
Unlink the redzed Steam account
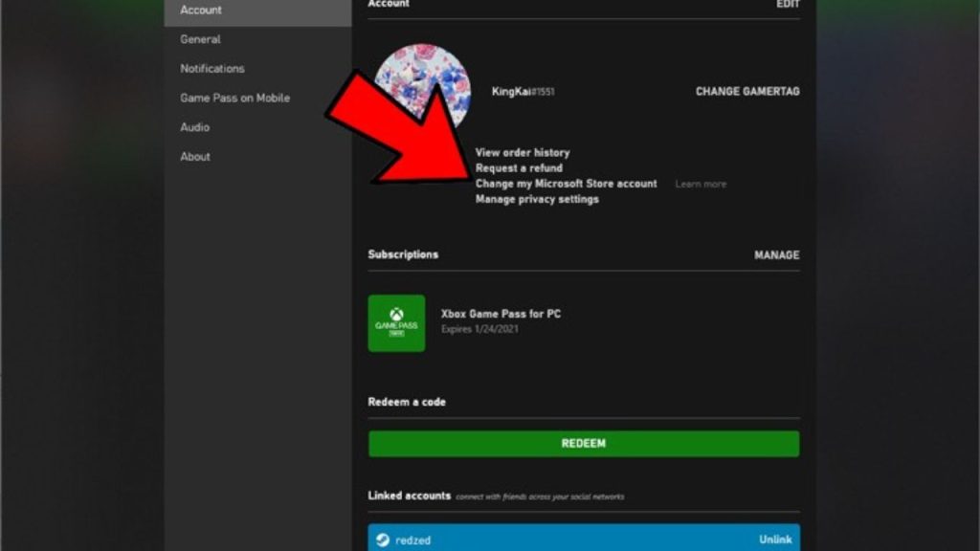coord(775,540)
